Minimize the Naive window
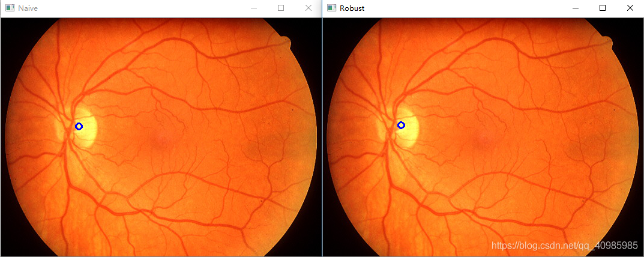The image size is (644, 257). [x=254, y=8]
